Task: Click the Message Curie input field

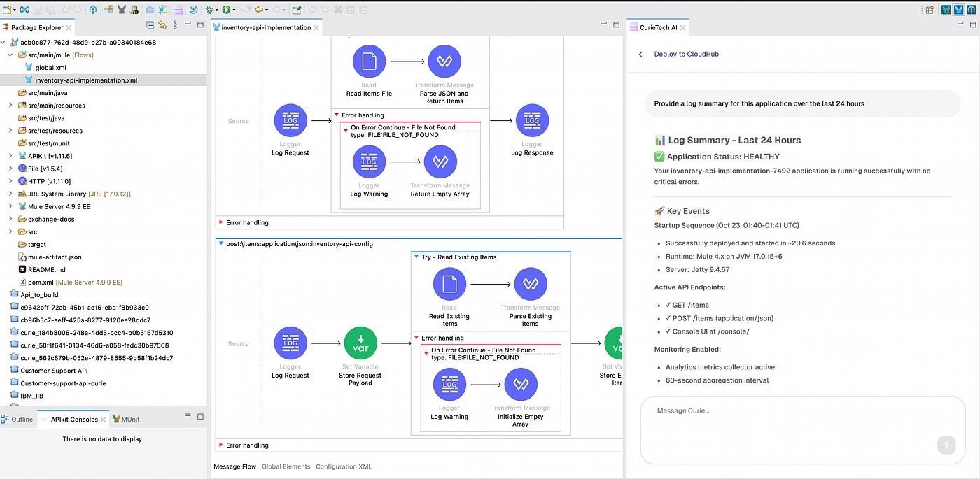Action: point(802,430)
